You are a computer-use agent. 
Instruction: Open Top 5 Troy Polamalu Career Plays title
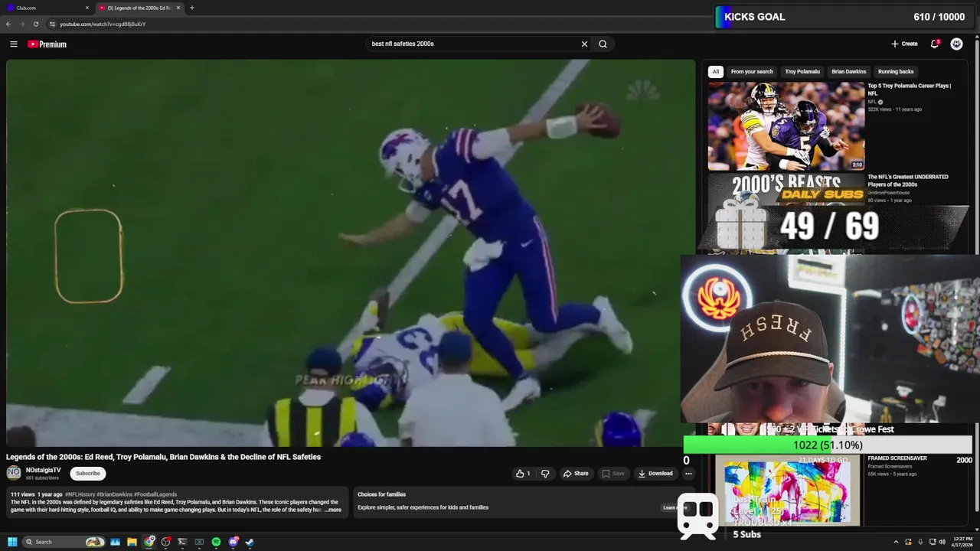pos(909,90)
